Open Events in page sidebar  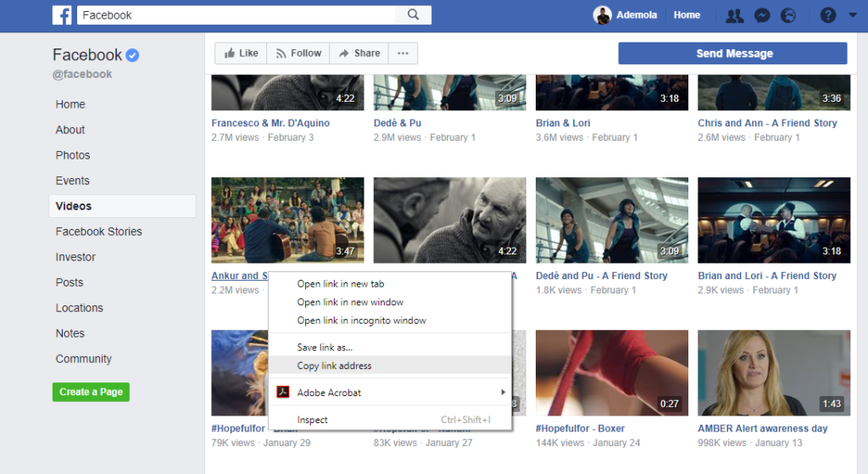[x=73, y=181]
